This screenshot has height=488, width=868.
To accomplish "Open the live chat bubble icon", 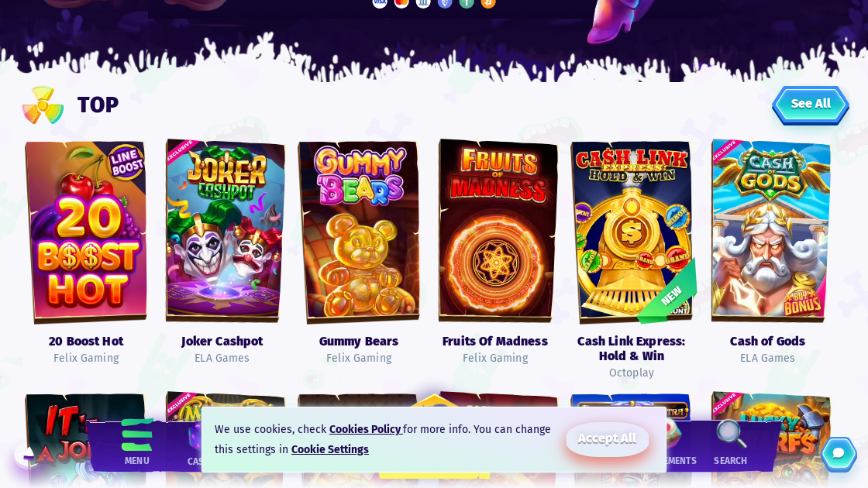I will coord(839,454).
